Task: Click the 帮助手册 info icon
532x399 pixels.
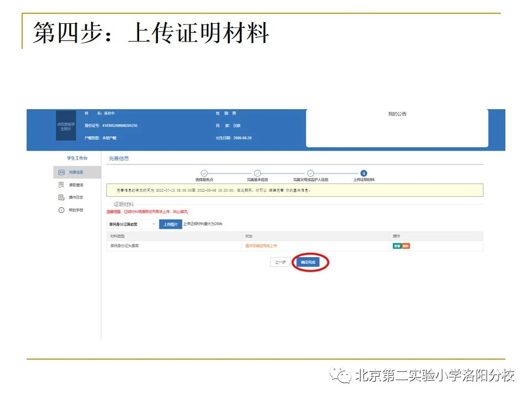Action: click(x=61, y=209)
